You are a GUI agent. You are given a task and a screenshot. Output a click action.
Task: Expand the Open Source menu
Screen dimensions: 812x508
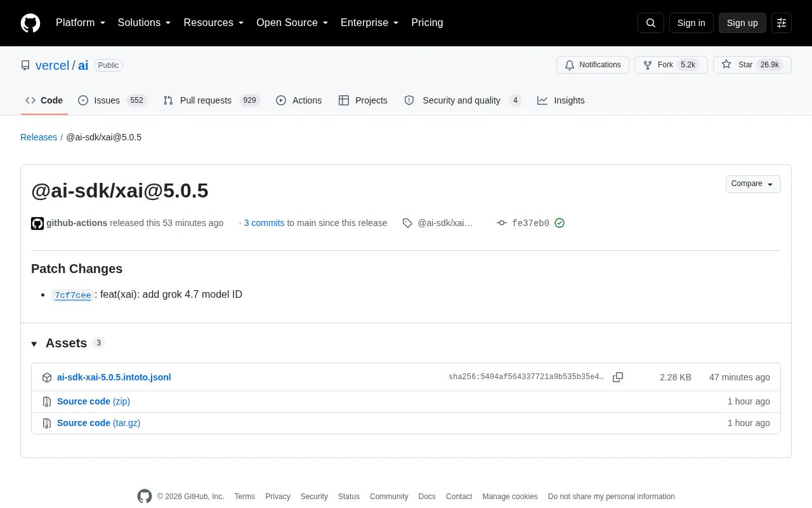tap(292, 23)
